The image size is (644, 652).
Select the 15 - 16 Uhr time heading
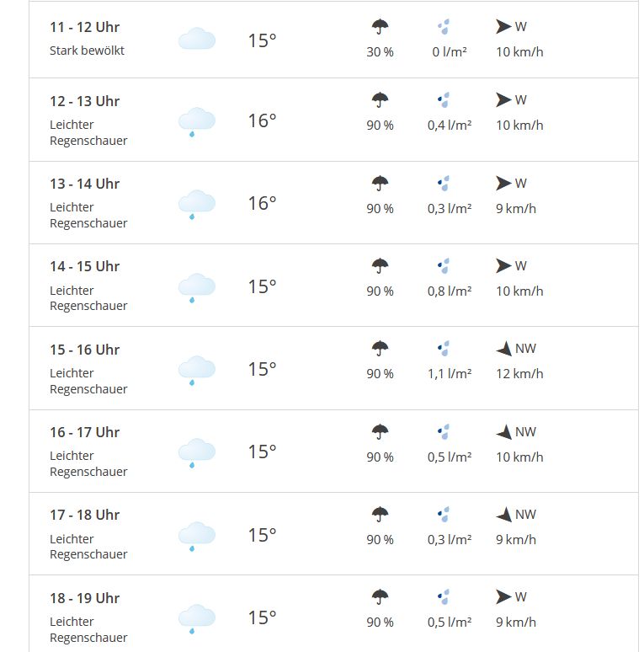(85, 350)
